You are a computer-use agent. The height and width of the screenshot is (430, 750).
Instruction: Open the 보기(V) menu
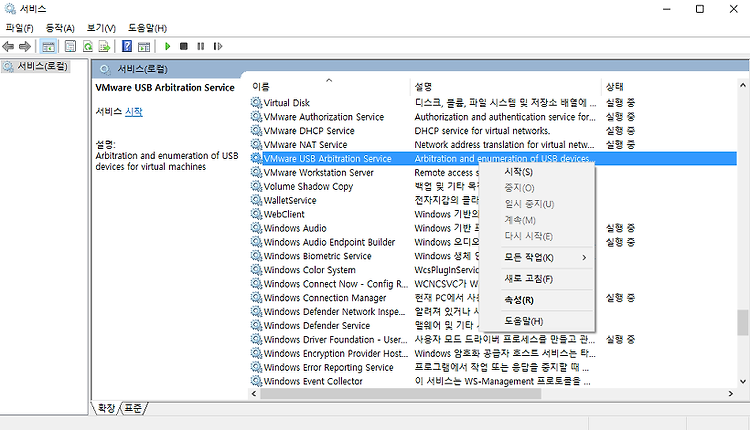pyautogui.click(x=101, y=28)
